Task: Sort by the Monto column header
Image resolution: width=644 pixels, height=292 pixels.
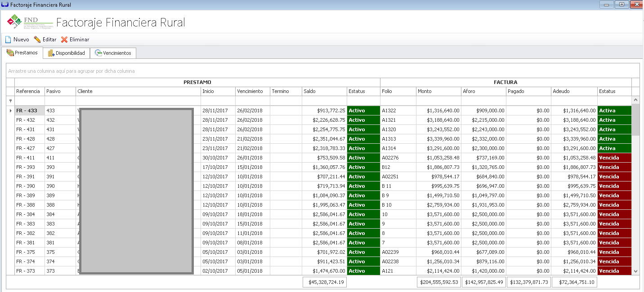Action: point(438,91)
